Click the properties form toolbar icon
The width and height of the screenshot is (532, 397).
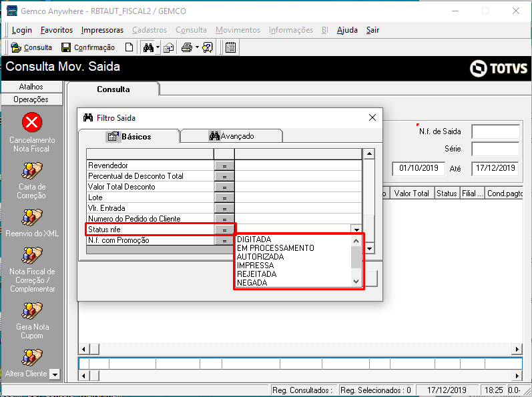tap(169, 48)
